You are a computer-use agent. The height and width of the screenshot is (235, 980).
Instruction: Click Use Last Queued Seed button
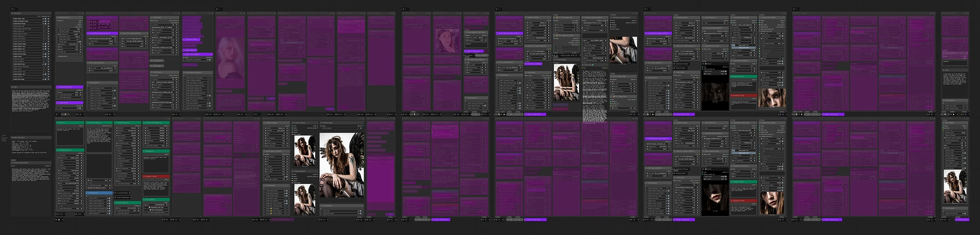pos(156,212)
